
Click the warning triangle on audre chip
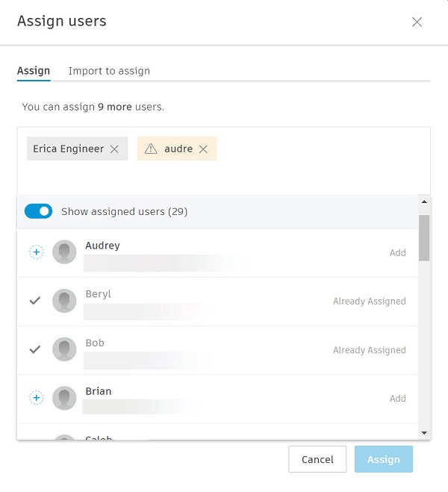pos(151,149)
